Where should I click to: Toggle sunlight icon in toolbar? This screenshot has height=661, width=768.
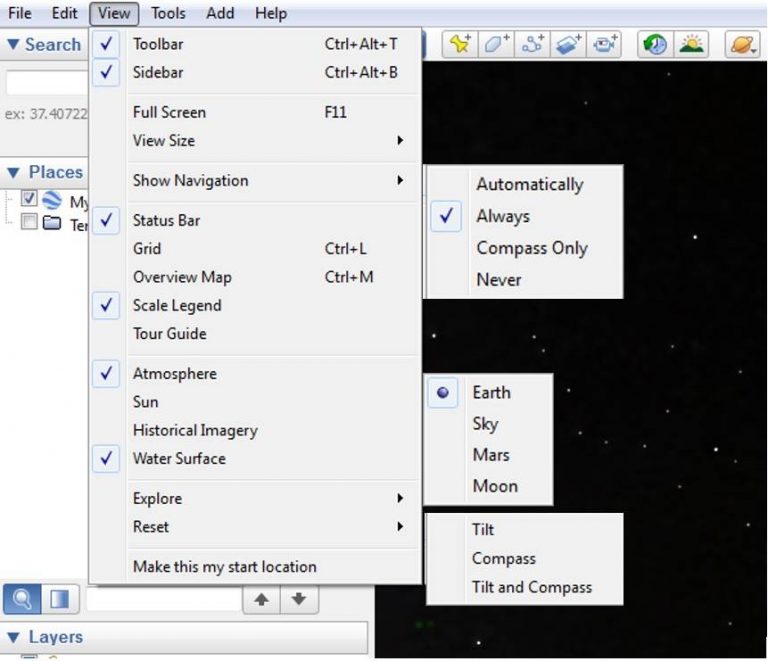[691, 45]
